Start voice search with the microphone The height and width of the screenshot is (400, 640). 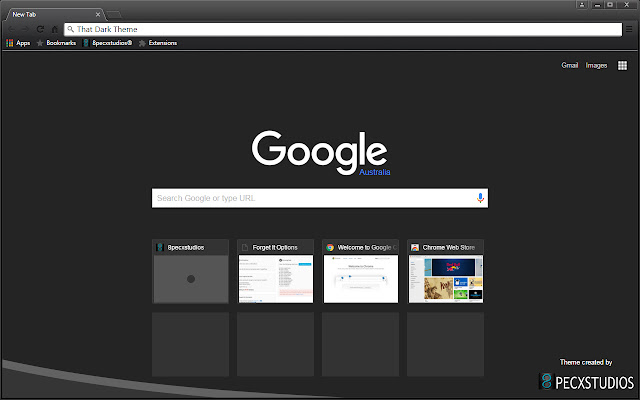(480, 198)
